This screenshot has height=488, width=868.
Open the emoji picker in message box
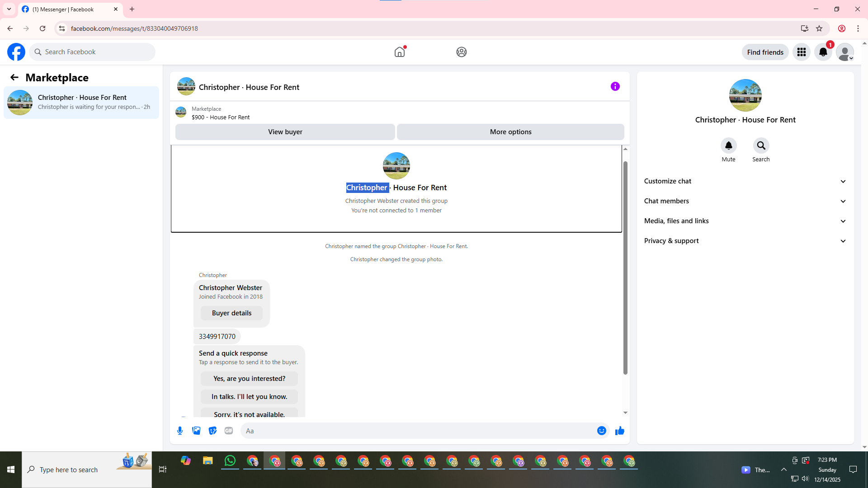601,431
